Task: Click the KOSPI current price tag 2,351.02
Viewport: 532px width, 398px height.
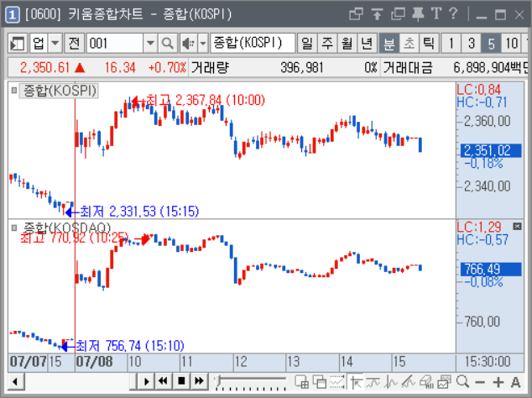Action: click(x=491, y=150)
